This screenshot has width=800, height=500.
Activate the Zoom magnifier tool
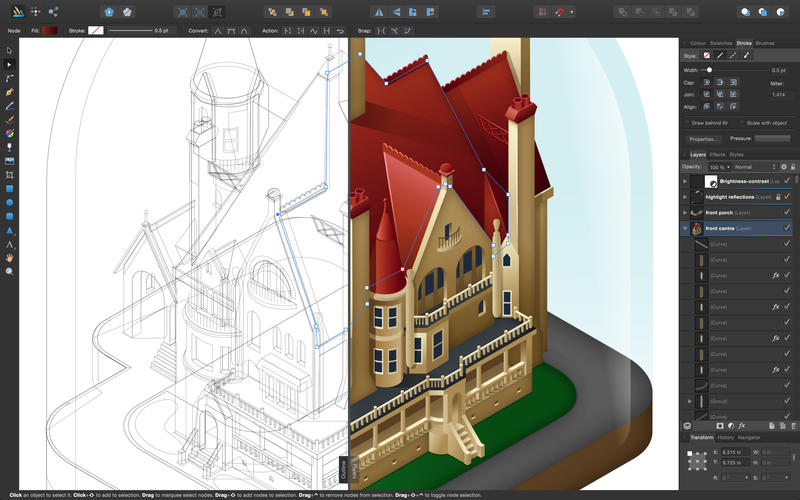pos(10,271)
